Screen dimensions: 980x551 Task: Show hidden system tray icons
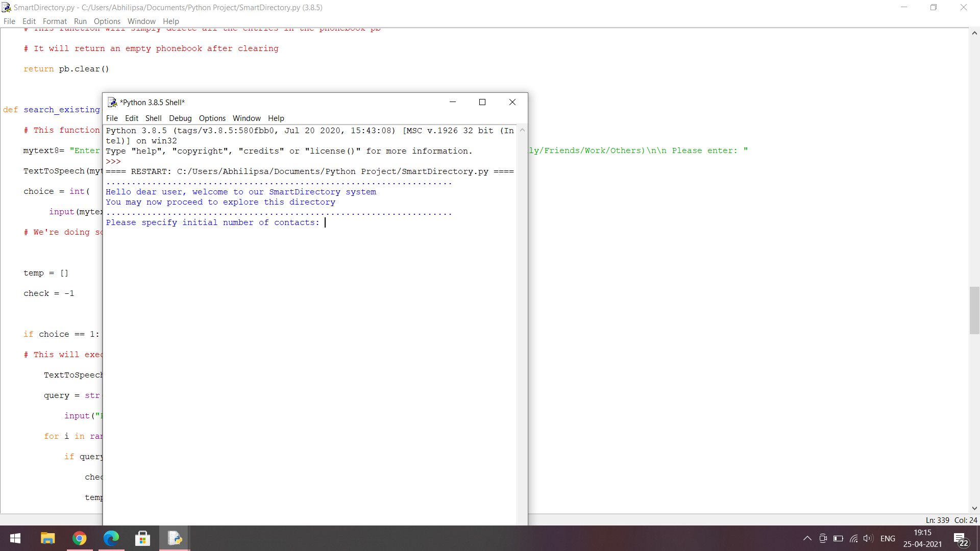tap(807, 538)
